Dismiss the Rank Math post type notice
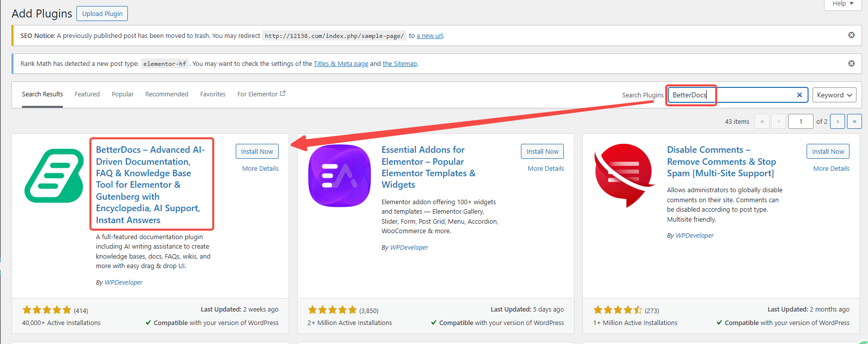 852,63
